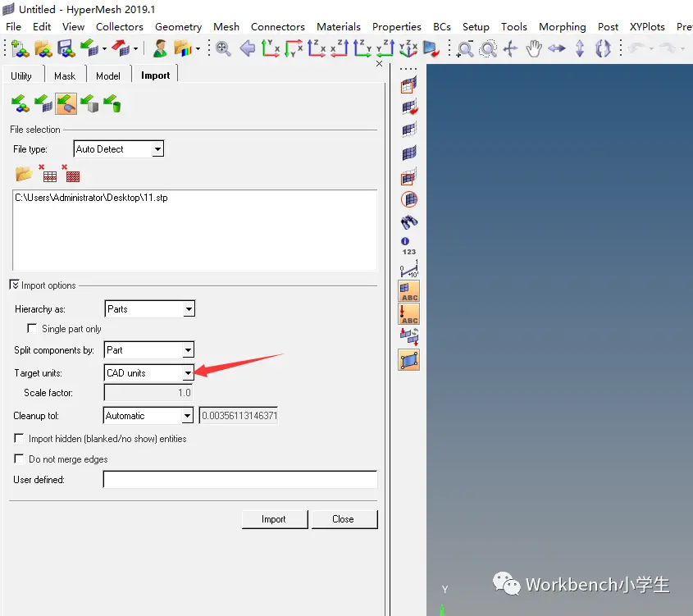Screen dimensions: 693x616
Task: Open the File menu
Action: (13, 26)
